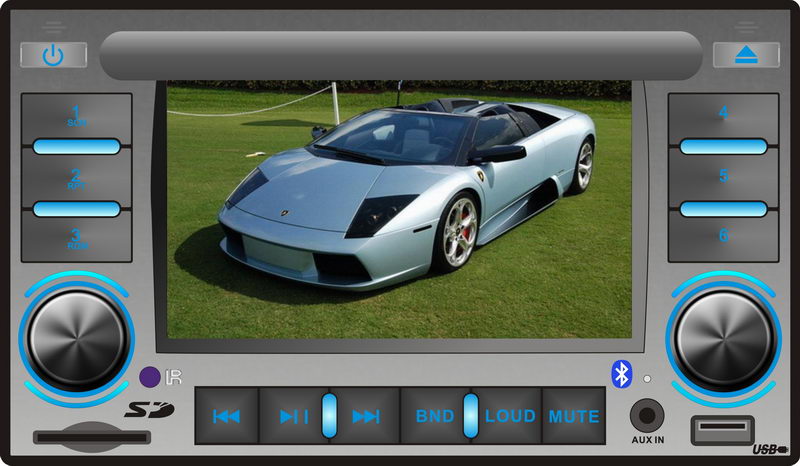Mute the audio with MUTE

click(574, 416)
